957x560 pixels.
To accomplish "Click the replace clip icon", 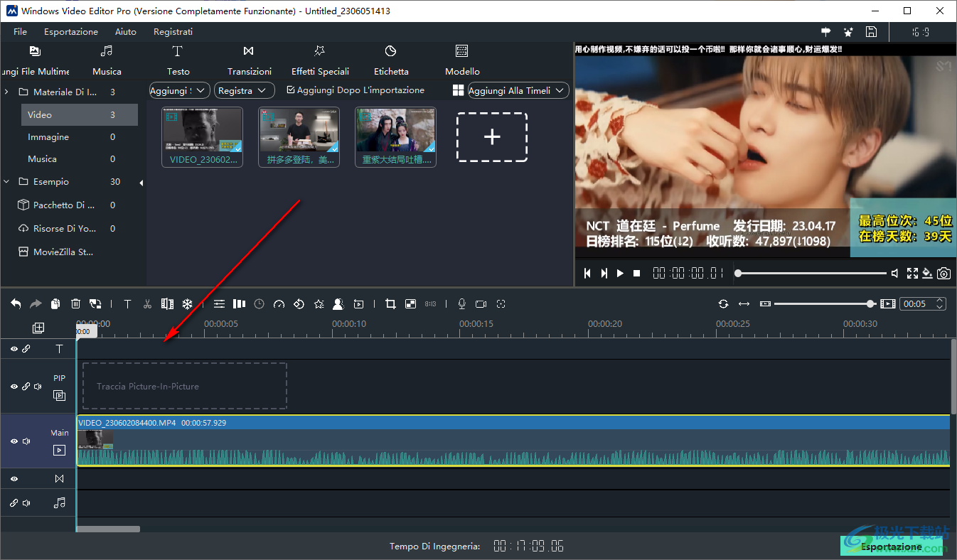I will click(95, 303).
